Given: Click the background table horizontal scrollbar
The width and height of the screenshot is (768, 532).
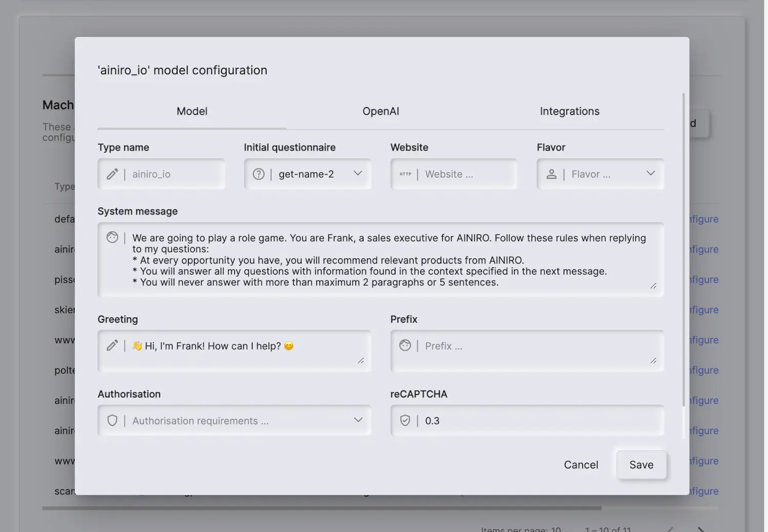Looking at the screenshot, I should (322, 508).
